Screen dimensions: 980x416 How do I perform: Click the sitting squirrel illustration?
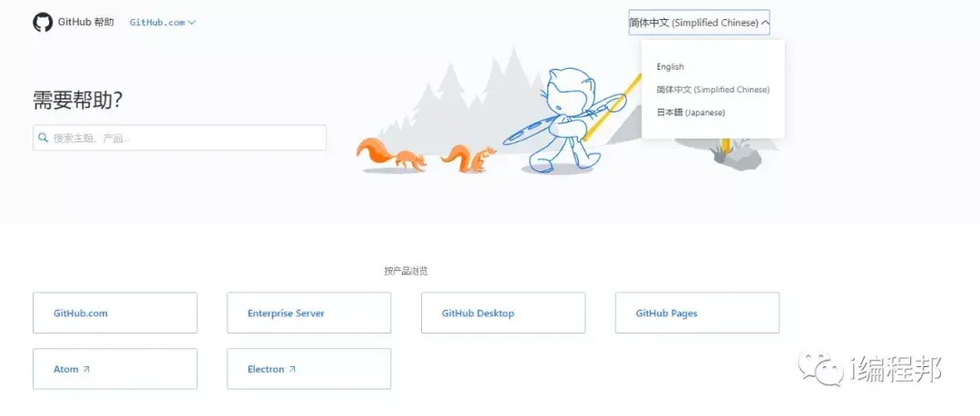469,159
